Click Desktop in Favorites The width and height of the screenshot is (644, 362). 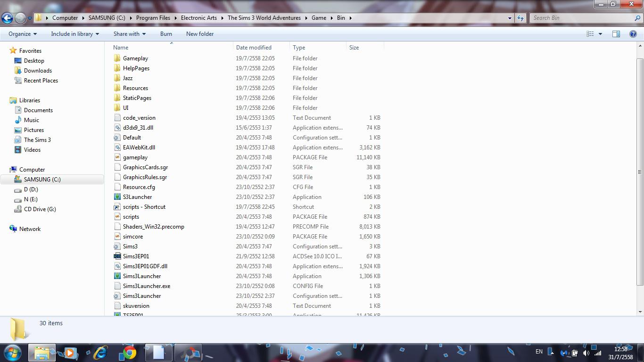click(34, 61)
